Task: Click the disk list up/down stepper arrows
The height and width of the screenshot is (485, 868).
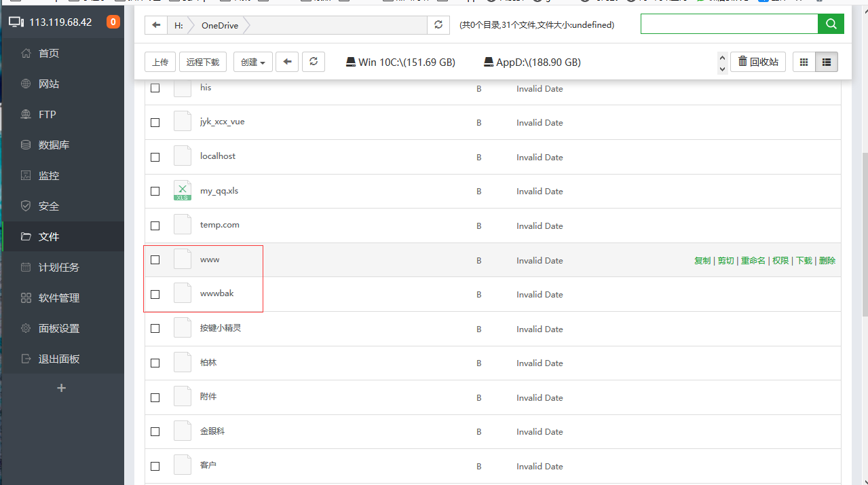Action: 722,62
